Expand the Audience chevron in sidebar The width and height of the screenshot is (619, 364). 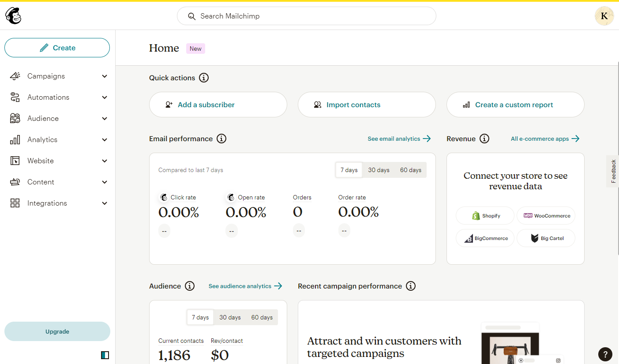(105, 119)
